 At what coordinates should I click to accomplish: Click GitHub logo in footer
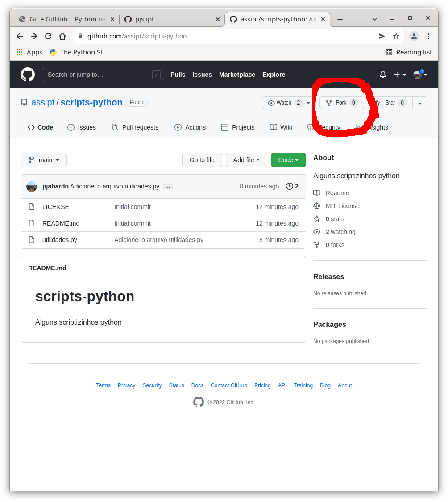198,402
